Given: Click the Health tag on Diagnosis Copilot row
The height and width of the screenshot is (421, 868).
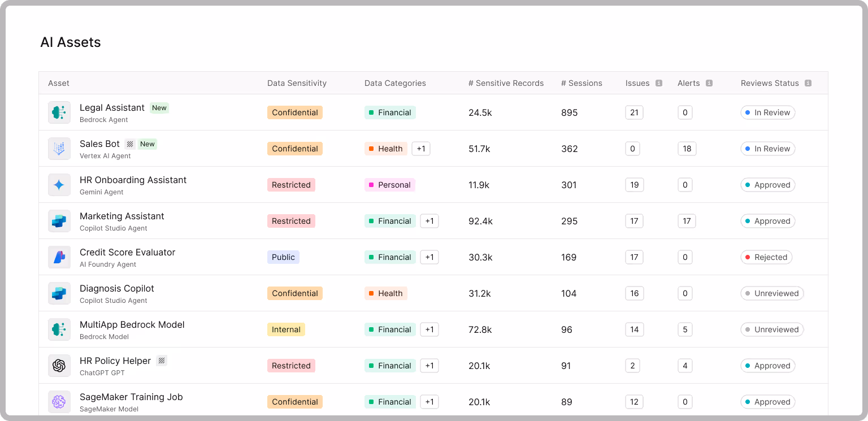Looking at the screenshot, I should [x=386, y=293].
